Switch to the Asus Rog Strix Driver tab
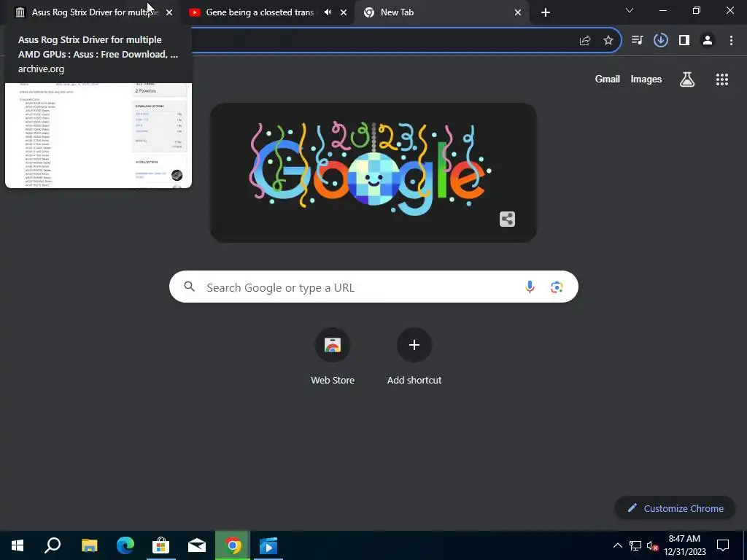This screenshot has height=560, width=747. (x=93, y=12)
